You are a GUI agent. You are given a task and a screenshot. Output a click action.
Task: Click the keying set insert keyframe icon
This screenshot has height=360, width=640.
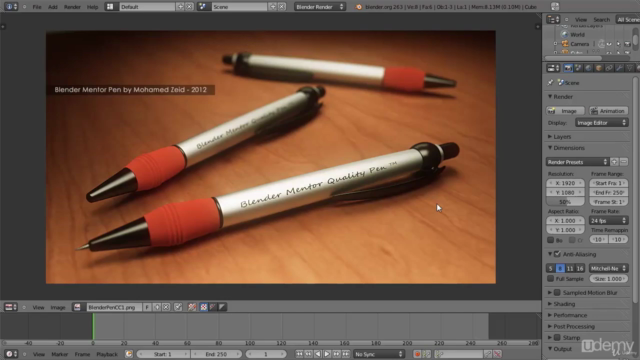point(488,354)
